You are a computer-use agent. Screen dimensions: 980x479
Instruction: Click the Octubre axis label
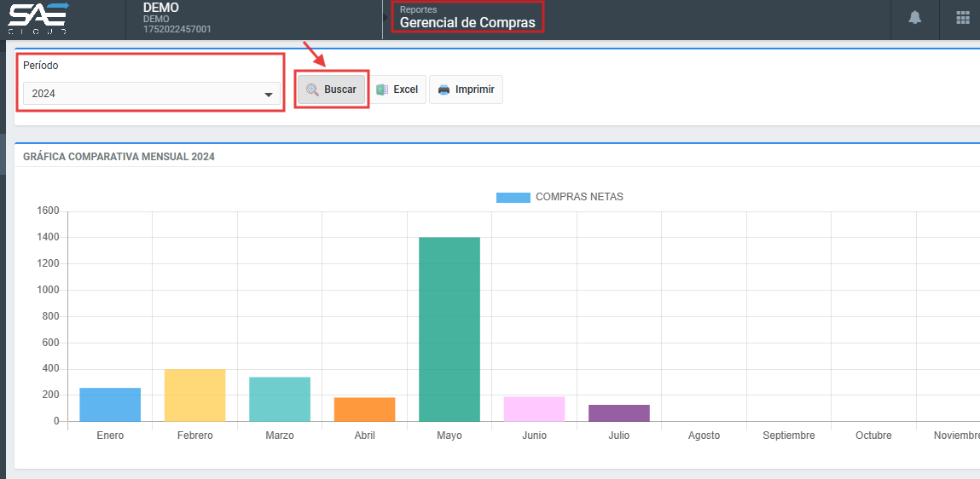tap(873, 436)
